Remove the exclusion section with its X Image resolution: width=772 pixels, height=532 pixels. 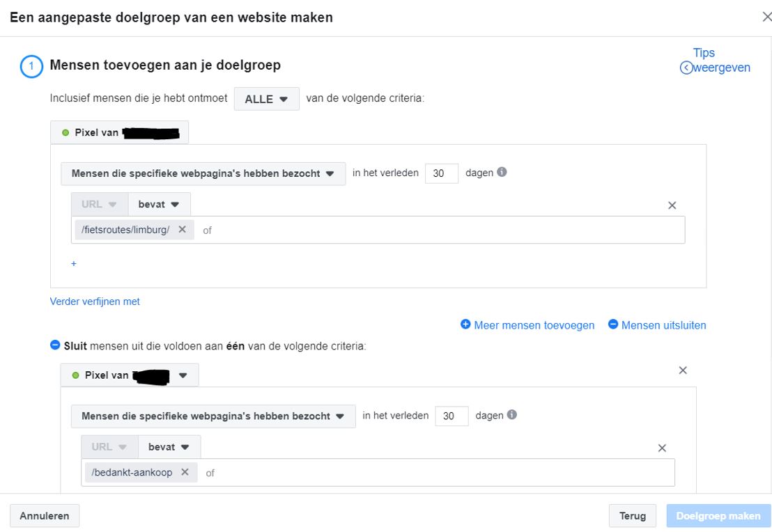tap(682, 370)
